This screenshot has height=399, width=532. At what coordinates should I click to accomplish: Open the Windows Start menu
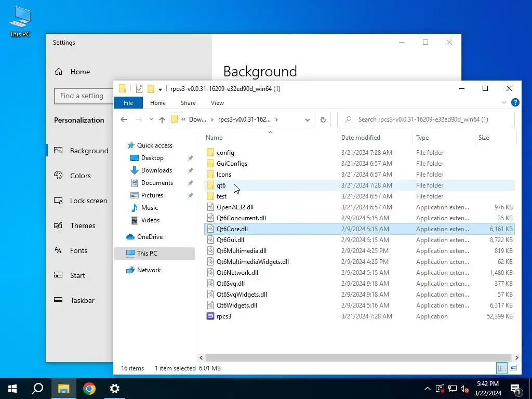[x=12, y=389]
